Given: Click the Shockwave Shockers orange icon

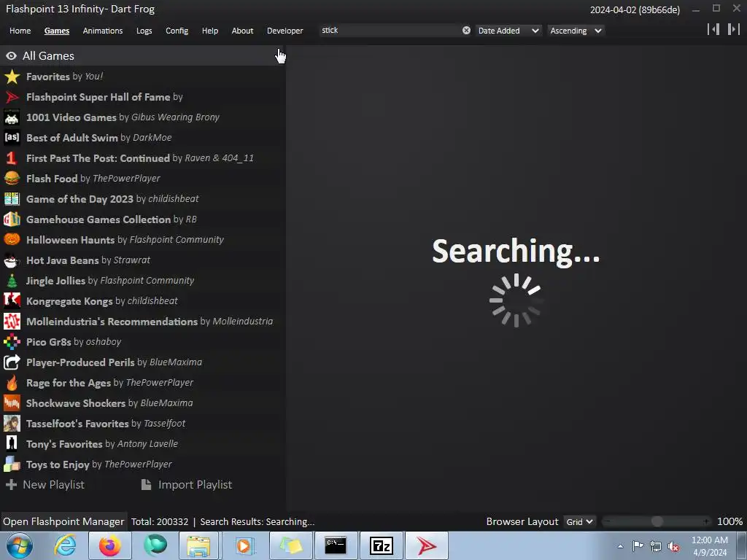Looking at the screenshot, I should pos(12,402).
